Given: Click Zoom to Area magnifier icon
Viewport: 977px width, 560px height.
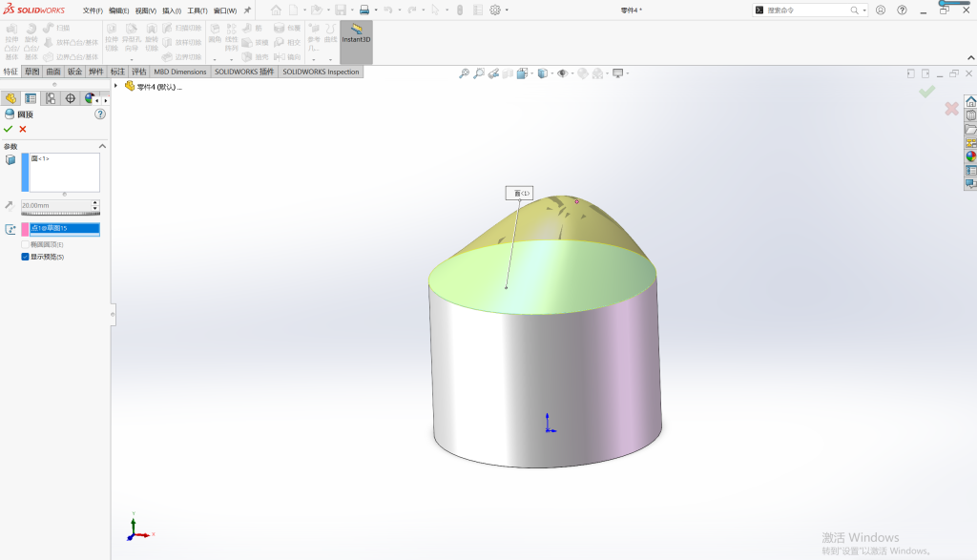Looking at the screenshot, I should coord(479,73).
